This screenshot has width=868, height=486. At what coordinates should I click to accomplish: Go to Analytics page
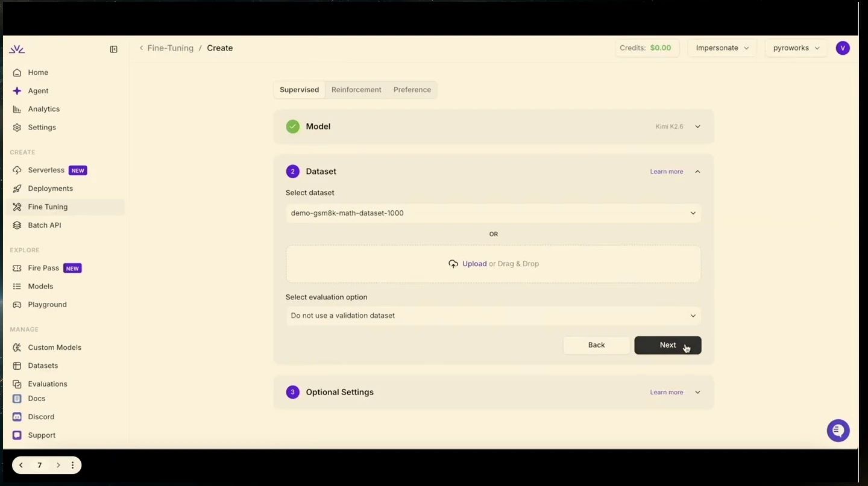click(x=43, y=109)
